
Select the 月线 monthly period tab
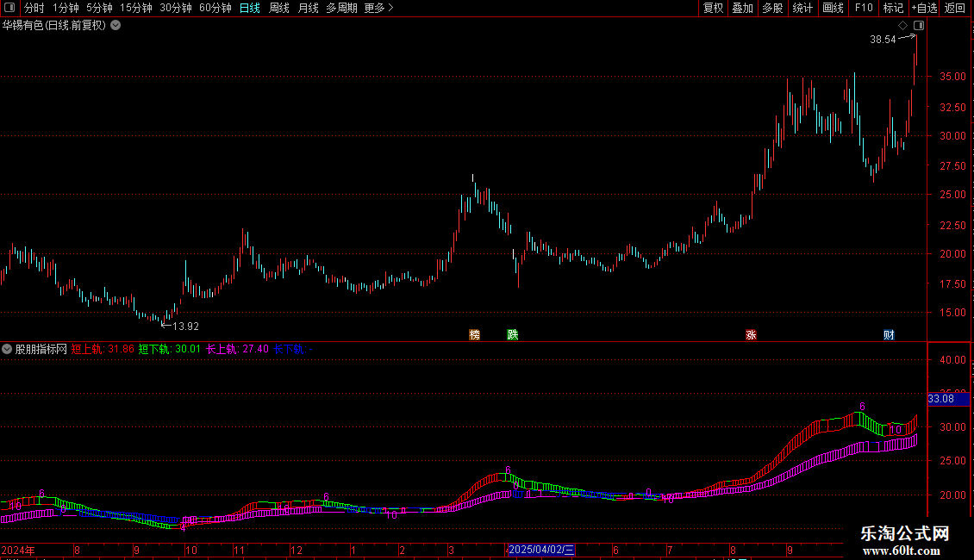(308, 8)
